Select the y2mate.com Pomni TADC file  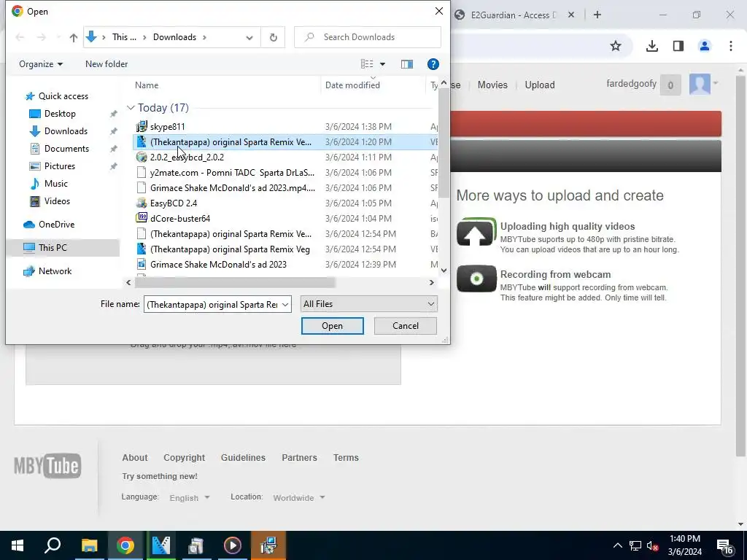click(232, 172)
